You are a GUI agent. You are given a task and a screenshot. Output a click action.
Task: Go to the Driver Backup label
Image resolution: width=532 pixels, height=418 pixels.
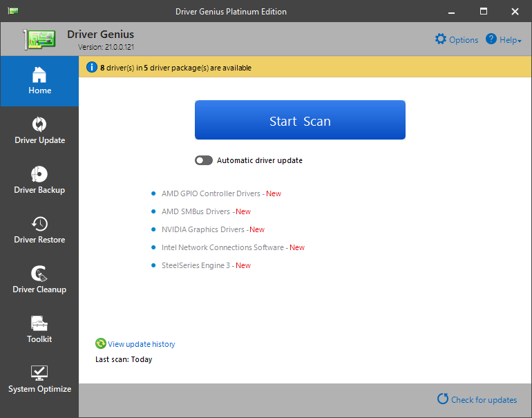[x=39, y=190]
